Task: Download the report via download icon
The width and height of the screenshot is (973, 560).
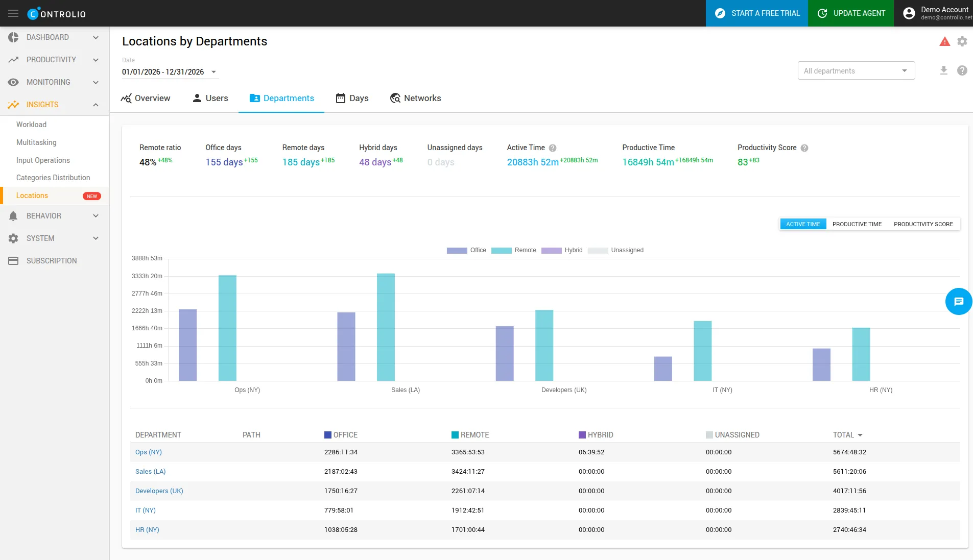Action: 944,70
